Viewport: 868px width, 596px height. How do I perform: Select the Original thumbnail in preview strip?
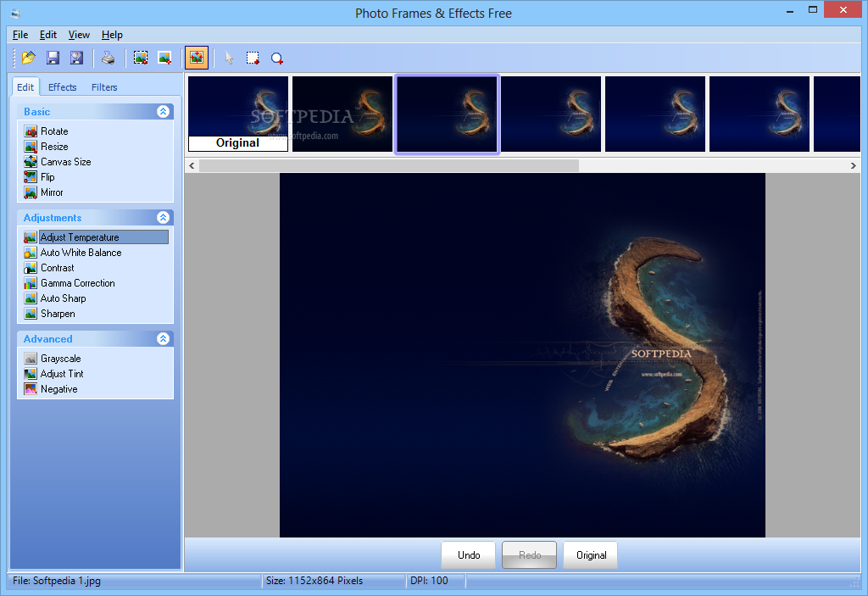click(x=238, y=114)
